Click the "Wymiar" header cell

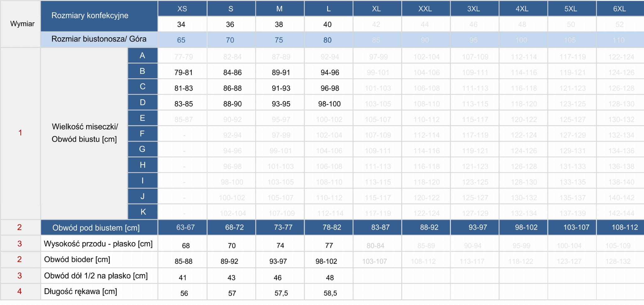[x=22, y=24]
